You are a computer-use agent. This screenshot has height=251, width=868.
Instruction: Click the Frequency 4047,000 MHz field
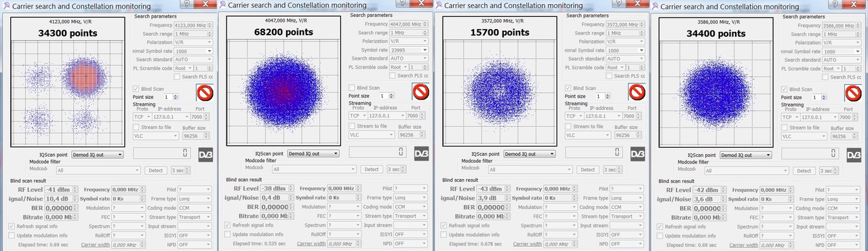click(x=409, y=24)
